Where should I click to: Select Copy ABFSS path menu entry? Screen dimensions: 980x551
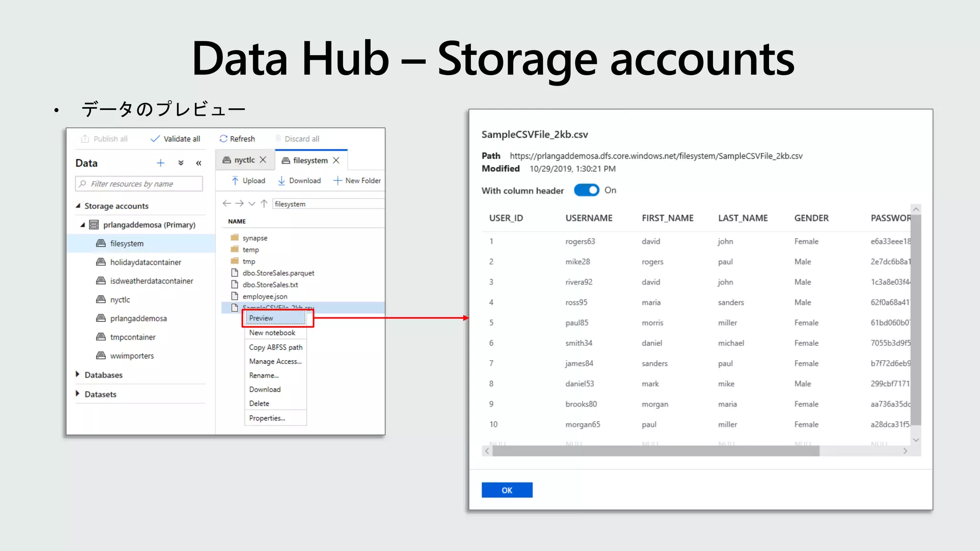tap(276, 347)
